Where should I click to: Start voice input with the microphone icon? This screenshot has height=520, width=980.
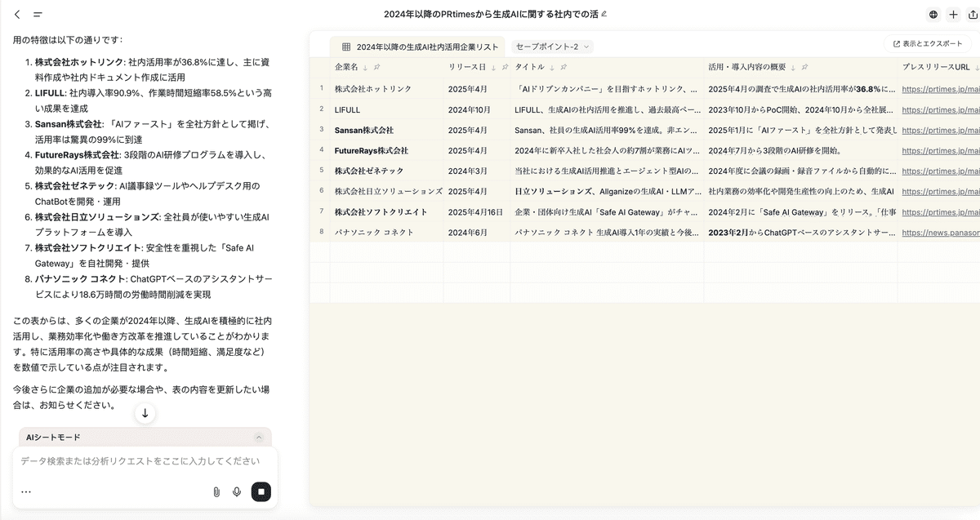(x=237, y=491)
